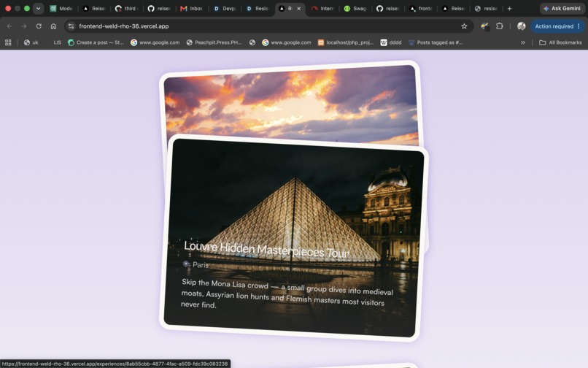Click the Paris location label
This screenshot has height=368, width=588.
pos(200,265)
